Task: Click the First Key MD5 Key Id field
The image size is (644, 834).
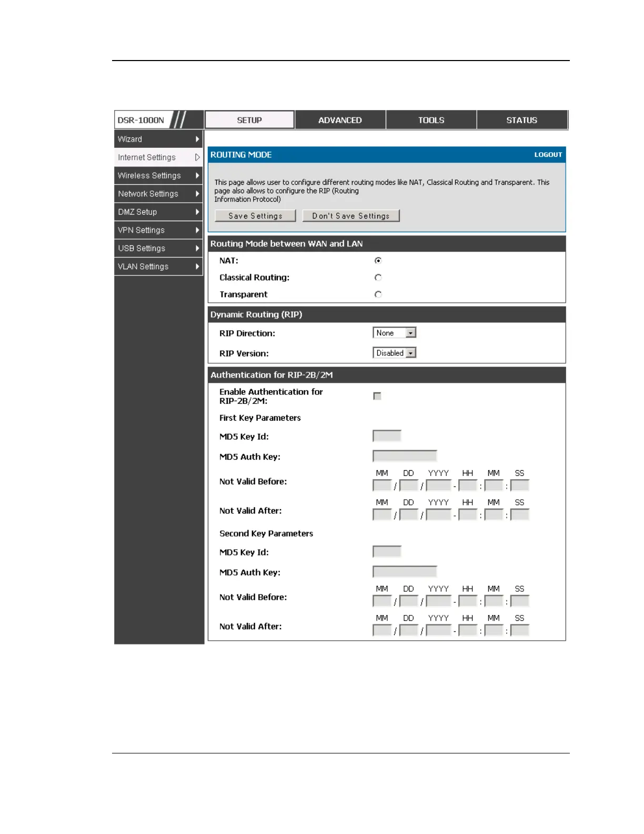Action: (387, 435)
